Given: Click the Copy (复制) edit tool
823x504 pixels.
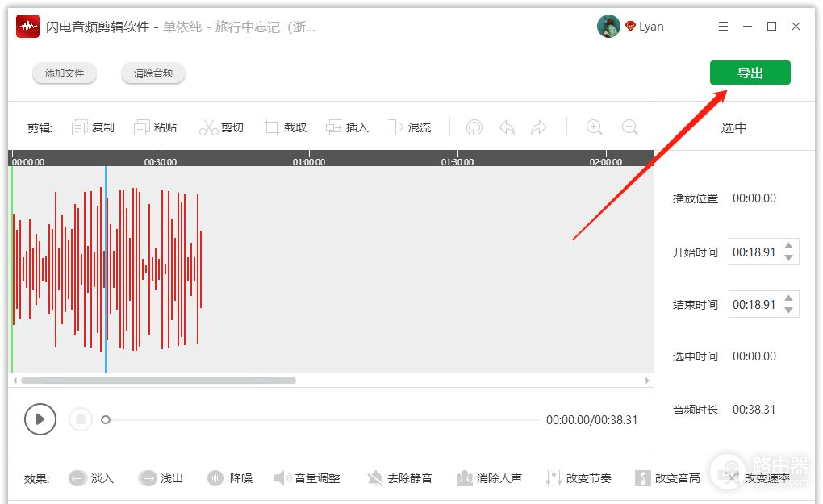Looking at the screenshot, I should (x=93, y=127).
